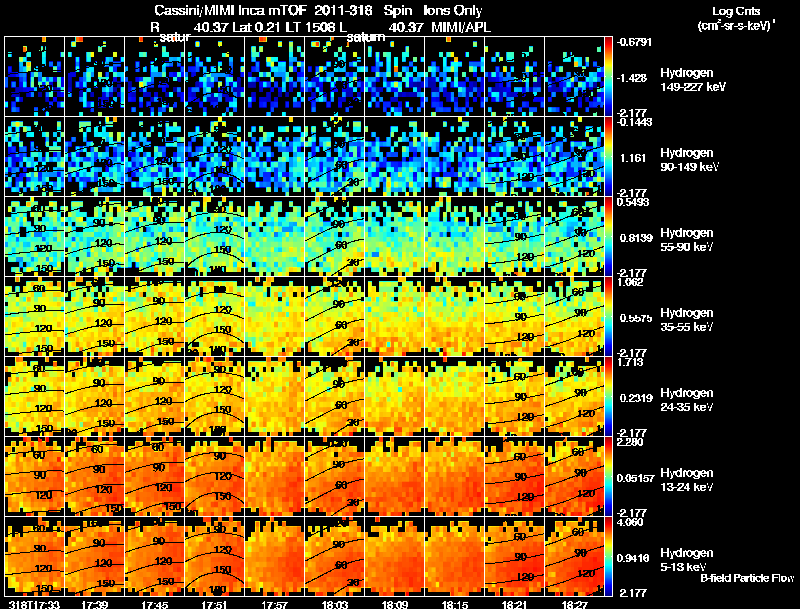Select the "Hydrogen 24-35 keV" row label
Viewport: 800px width, 609px height.
click(x=687, y=400)
